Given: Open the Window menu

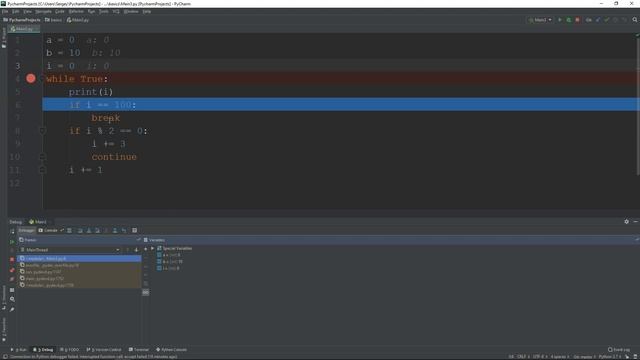Looking at the screenshot, I should (x=131, y=11).
